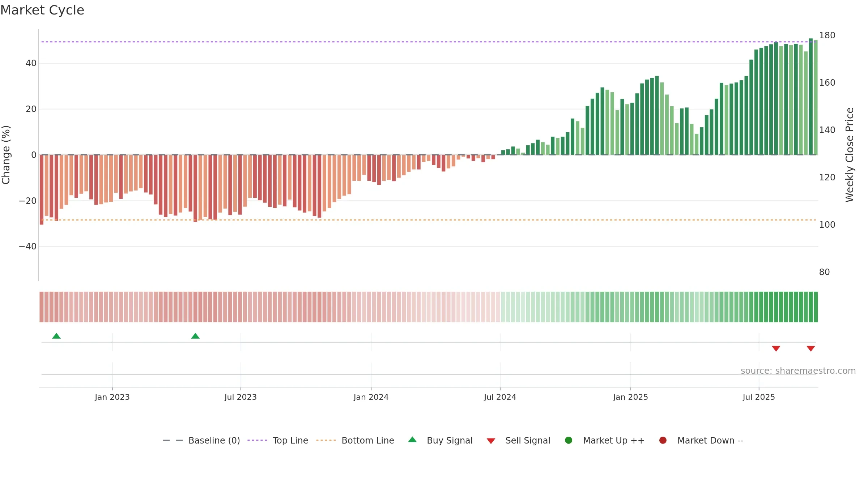Click the first red bar at chart's left edge
This screenshot has height=488, width=868.
point(42,190)
